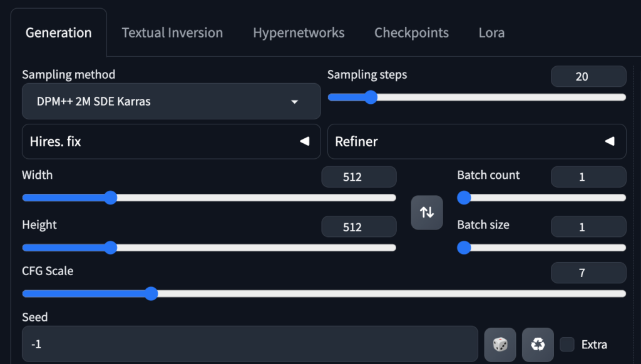Select the Hypernetworks tab
This screenshot has width=641, height=364.
point(299,33)
